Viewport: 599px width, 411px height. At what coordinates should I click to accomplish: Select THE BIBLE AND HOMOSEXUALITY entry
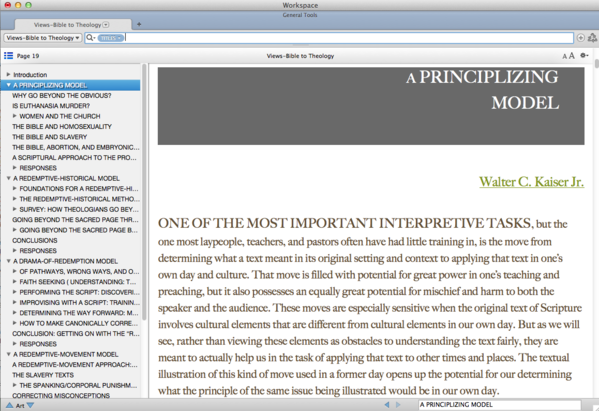[x=62, y=126]
